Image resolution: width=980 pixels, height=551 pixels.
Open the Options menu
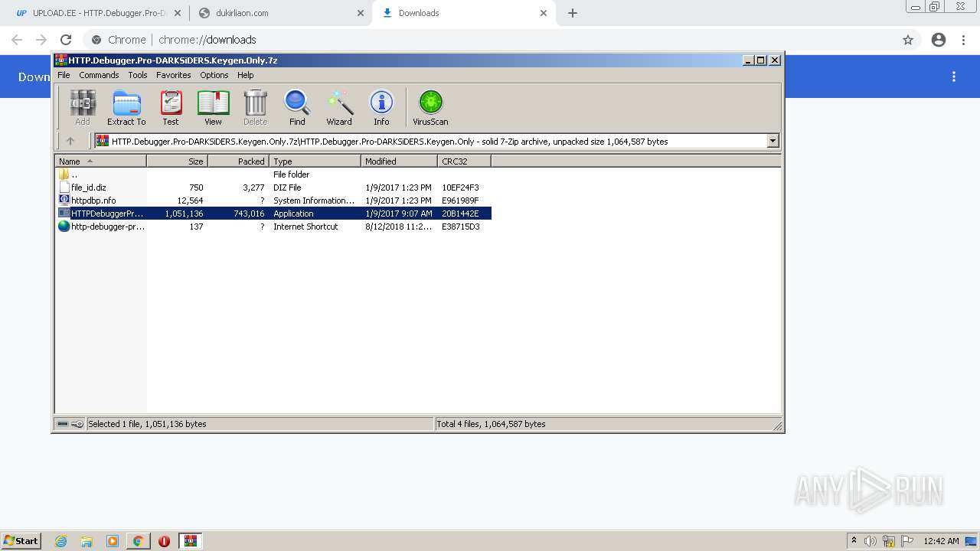point(214,75)
